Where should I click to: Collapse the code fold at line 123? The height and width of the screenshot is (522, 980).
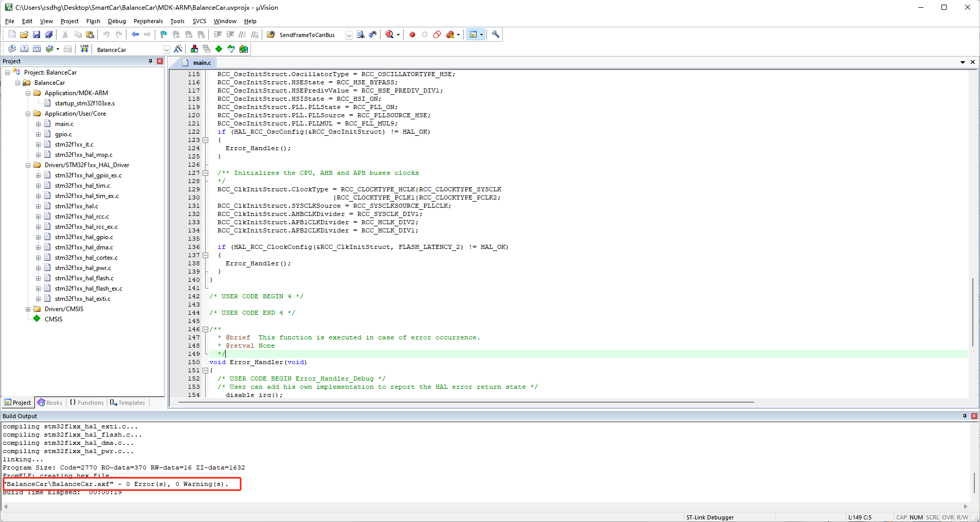click(x=205, y=140)
